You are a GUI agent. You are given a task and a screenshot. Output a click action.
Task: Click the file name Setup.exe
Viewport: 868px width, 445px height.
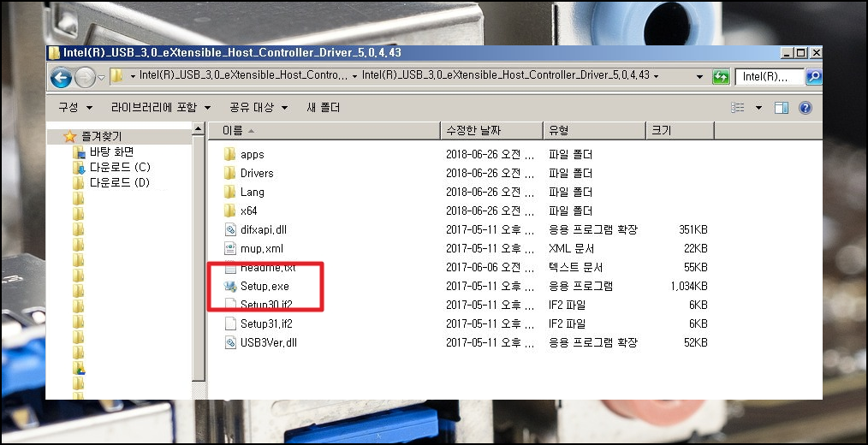click(x=265, y=286)
